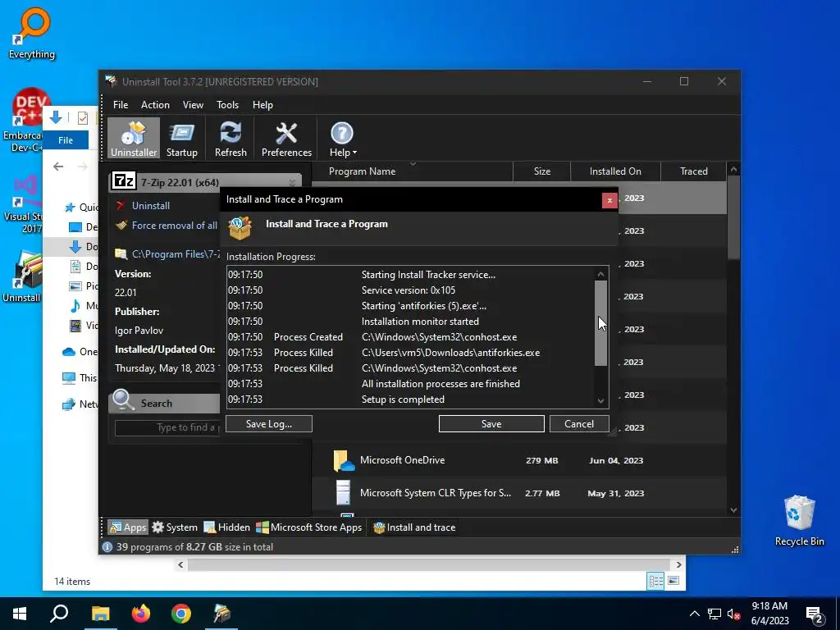Close the Install and Trace dialog
840x630 pixels.
click(x=609, y=200)
